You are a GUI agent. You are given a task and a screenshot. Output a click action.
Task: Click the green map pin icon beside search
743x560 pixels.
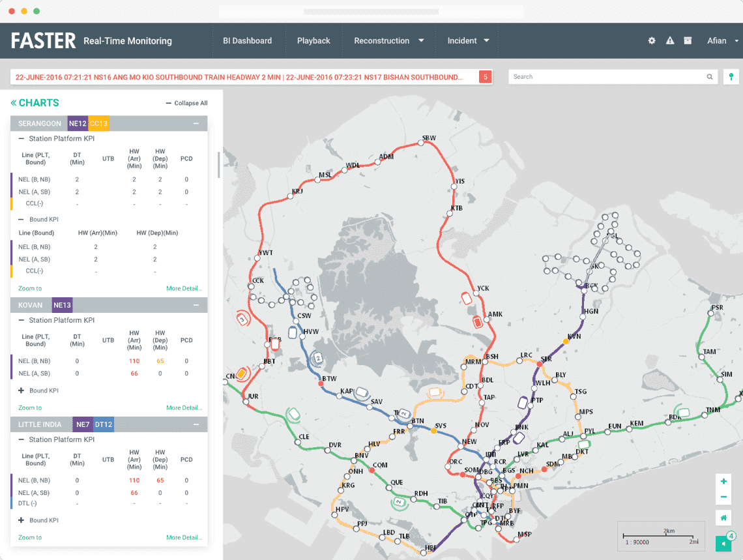click(731, 76)
